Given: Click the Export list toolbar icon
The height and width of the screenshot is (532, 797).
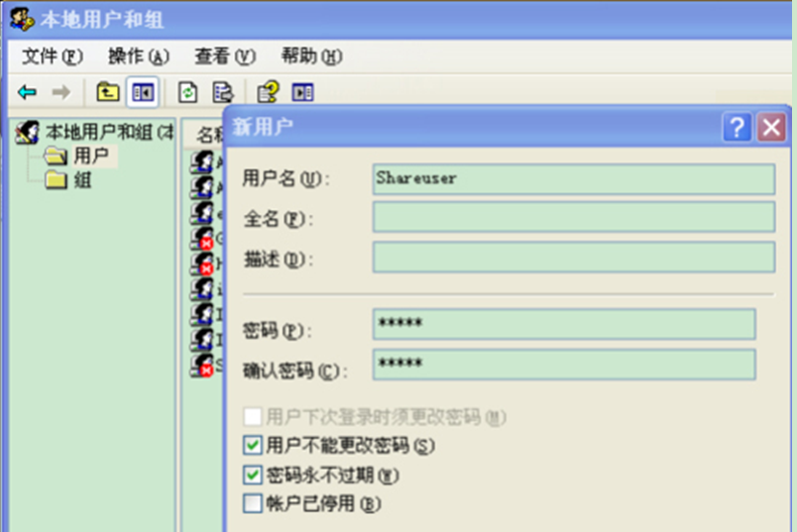Looking at the screenshot, I should tap(223, 92).
